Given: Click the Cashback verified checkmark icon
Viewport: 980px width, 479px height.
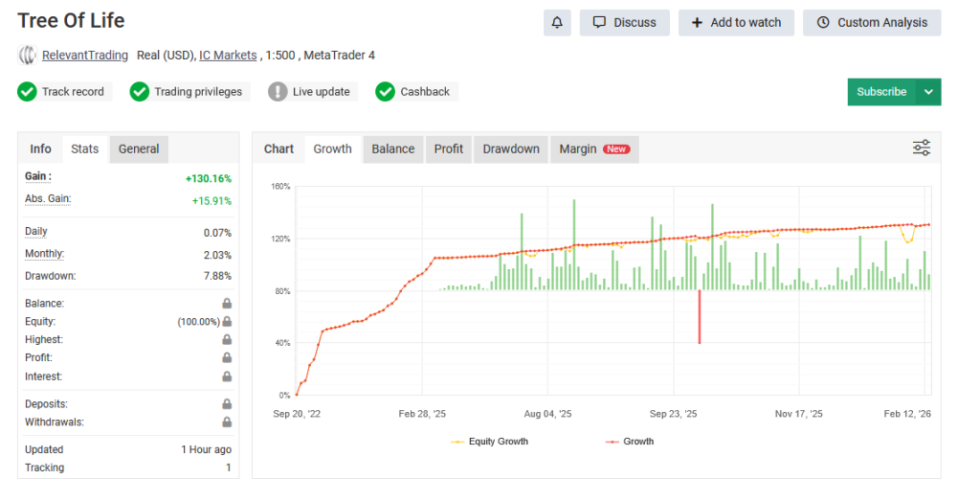Looking at the screenshot, I should click(386, 92).
